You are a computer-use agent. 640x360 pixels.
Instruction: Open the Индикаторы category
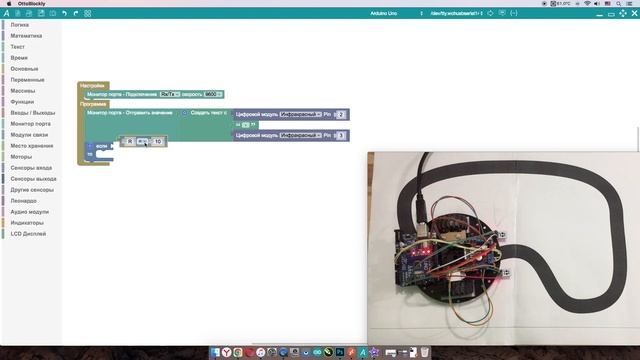(x=27, y=223)
